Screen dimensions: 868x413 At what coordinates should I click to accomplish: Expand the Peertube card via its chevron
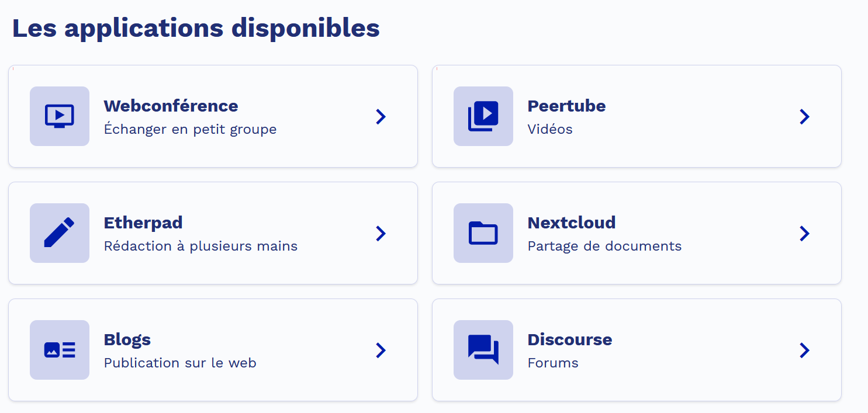pos(805,116)
